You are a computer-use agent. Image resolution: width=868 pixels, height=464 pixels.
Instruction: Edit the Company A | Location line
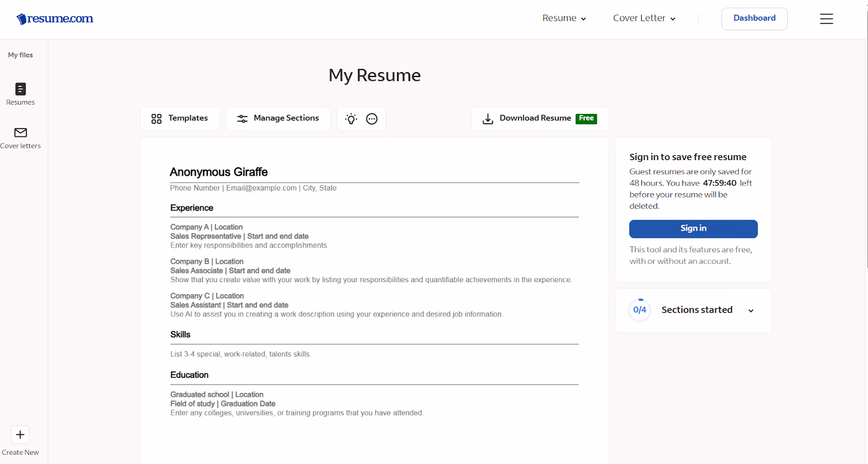pyautogui.click(x=207, y=227)
